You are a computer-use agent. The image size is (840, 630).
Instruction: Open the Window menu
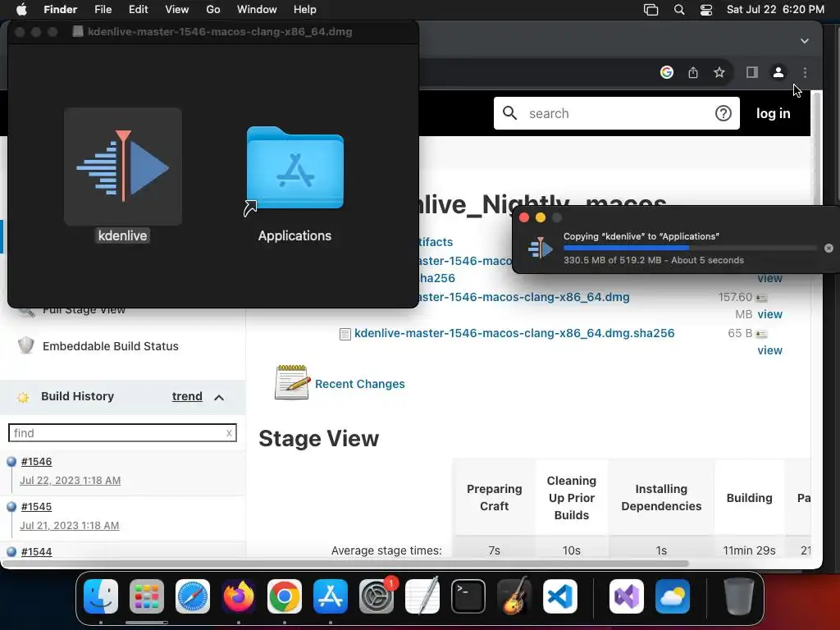coord(257,10)
